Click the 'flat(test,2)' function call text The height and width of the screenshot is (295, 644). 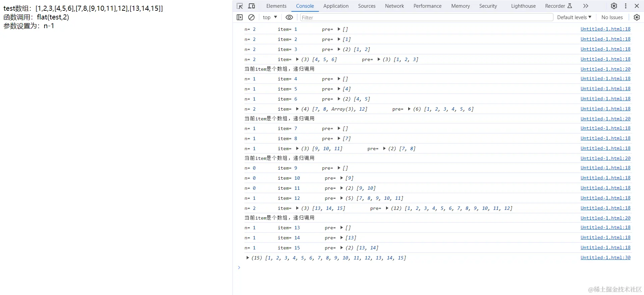(x=53, y=17)
